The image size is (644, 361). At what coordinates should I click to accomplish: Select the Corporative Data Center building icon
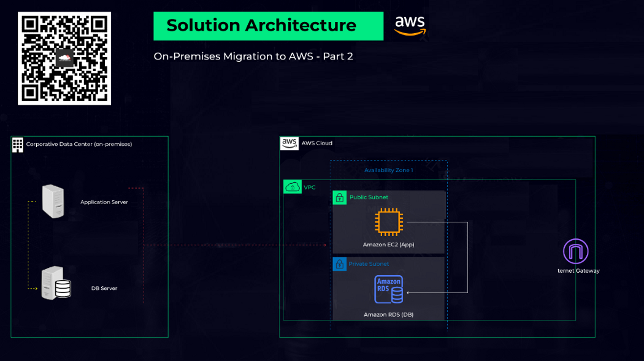[17, 144]
